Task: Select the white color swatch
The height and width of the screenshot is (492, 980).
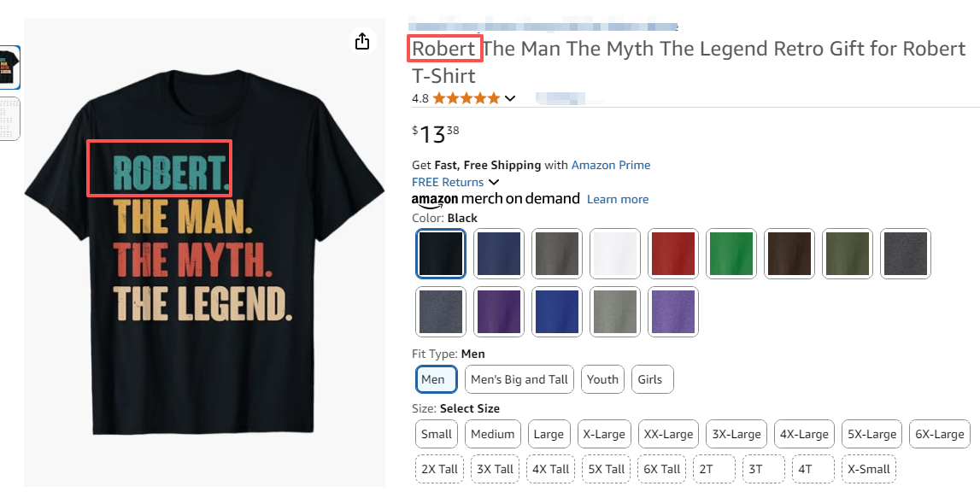Action: [615, 254]
